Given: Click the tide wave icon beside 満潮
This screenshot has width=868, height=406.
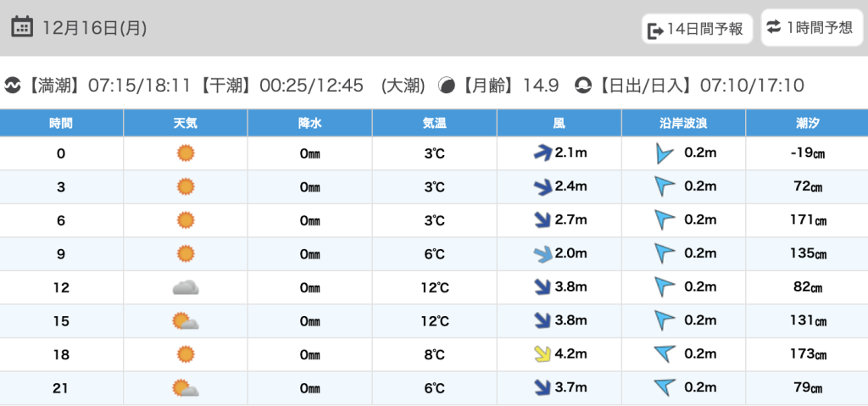Looking at the screenshot, I should 13,86.
